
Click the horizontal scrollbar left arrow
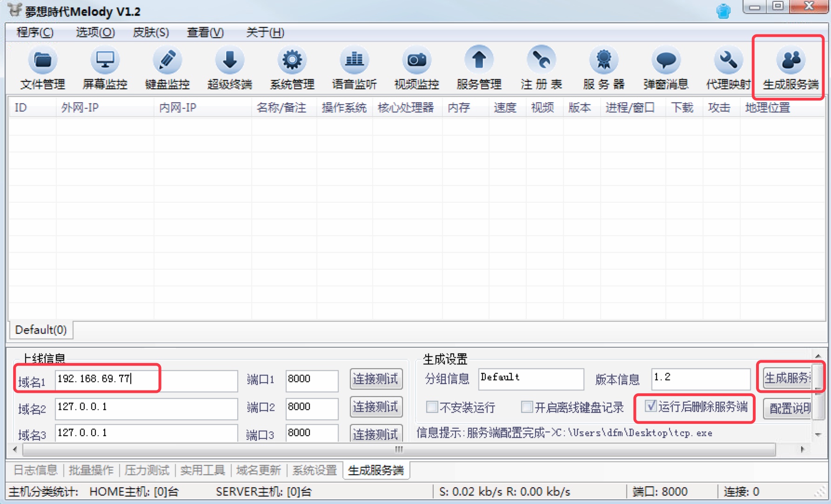(x=15, y=449)
